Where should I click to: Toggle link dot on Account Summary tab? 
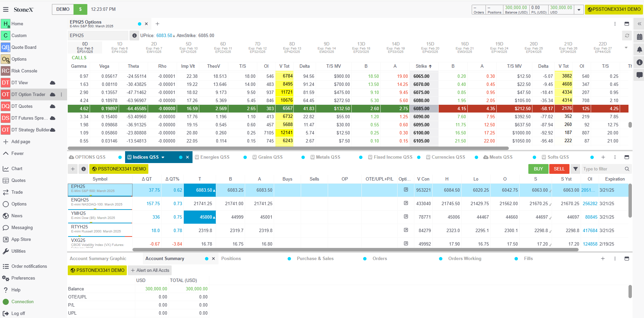pos(207,259)
